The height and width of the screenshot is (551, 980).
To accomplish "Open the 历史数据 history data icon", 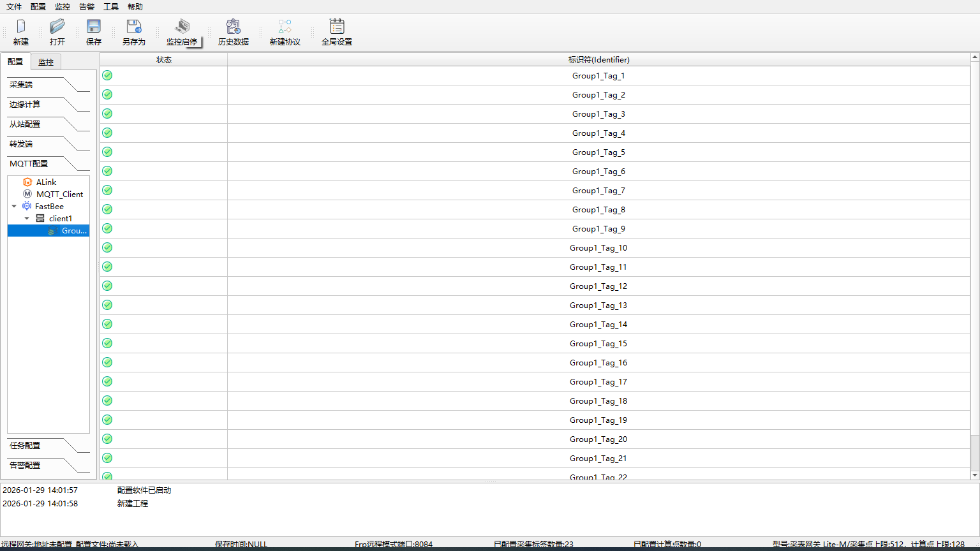I will click(234, 27).
